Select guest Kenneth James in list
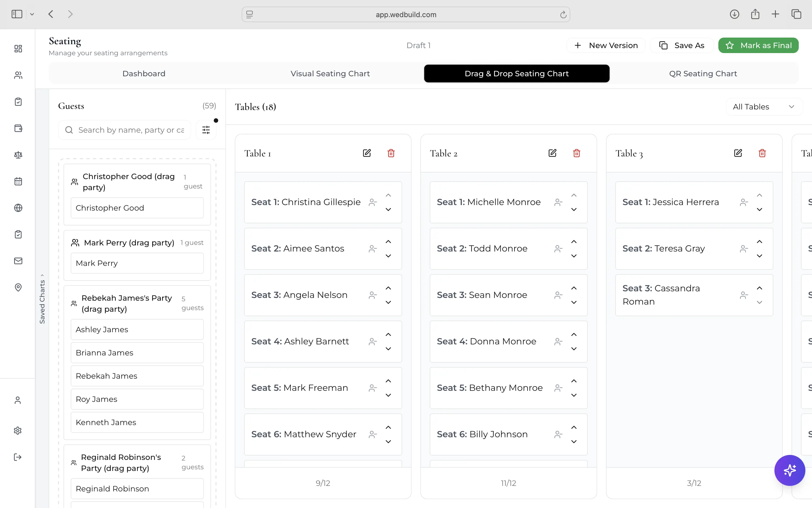812x508 pixels. [137, 422]
